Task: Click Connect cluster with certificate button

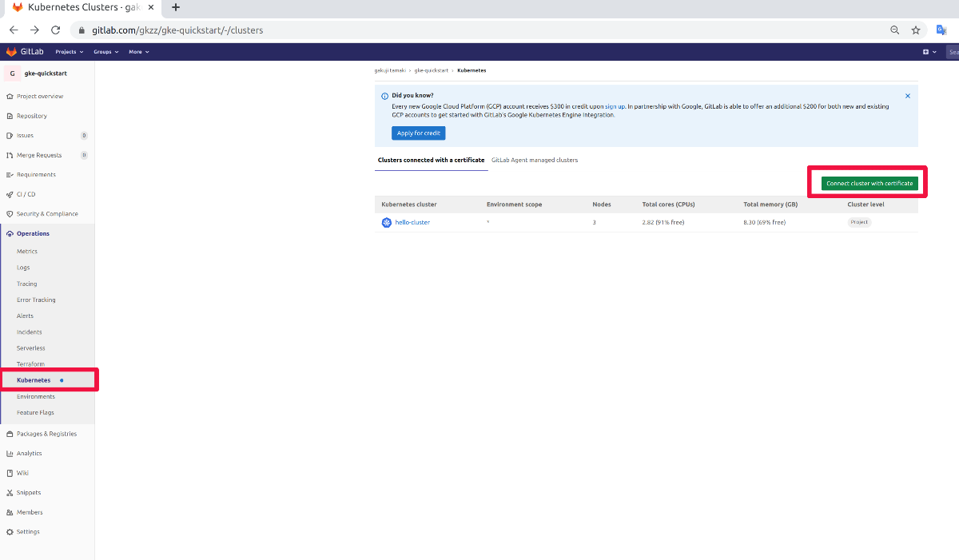Action: (869, 184)
